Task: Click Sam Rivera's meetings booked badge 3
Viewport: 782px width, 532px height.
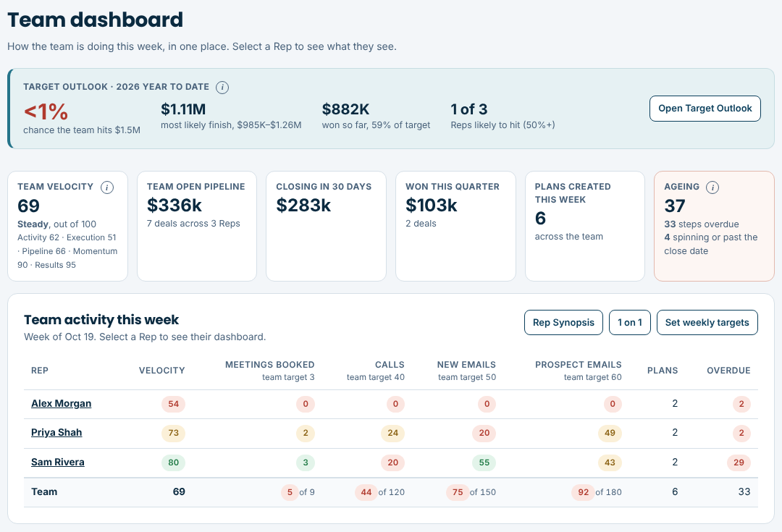Action: (x=306, y=463)
